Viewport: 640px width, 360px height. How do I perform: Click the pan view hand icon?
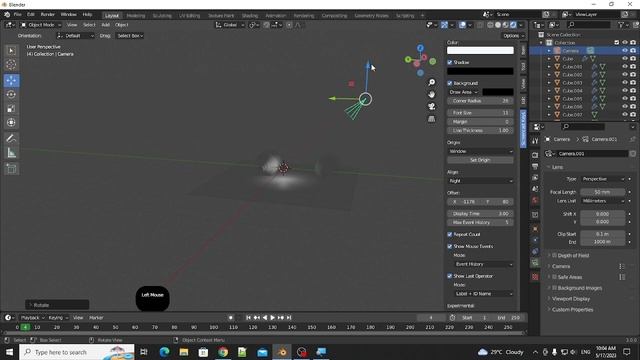coord(431,94)
